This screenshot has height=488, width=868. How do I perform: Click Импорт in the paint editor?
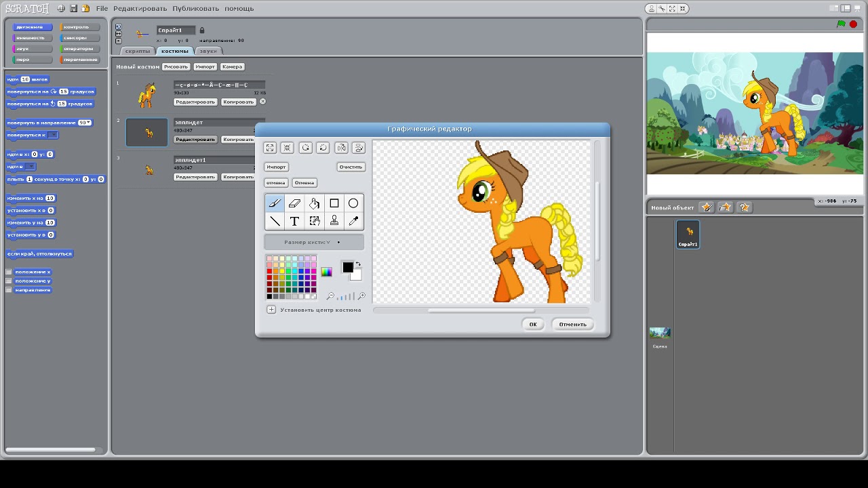276,167
